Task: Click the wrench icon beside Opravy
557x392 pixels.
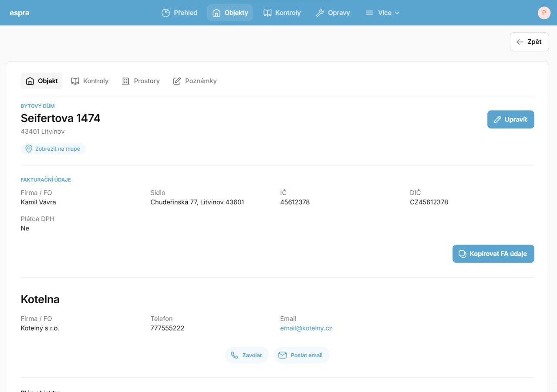Action: click(320, 13)
